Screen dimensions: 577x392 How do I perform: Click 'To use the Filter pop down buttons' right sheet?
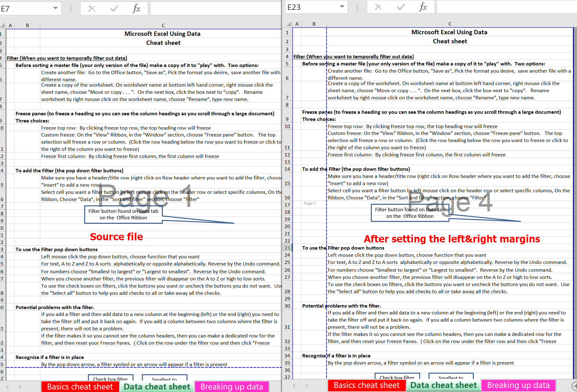pyautogui.click(x=343, y=248)
